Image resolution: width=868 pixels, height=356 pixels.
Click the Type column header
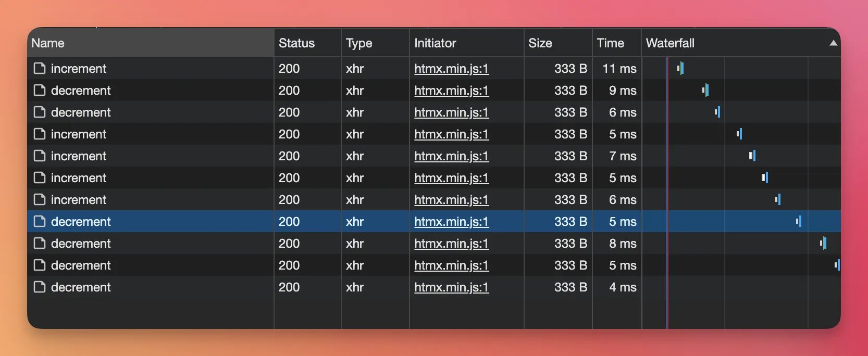[359, 43]
